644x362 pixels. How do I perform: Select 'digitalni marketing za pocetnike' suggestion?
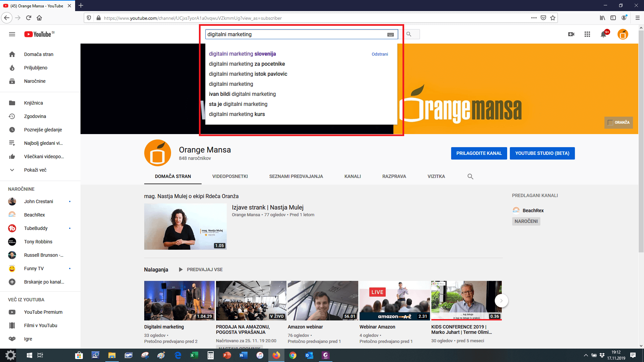click(247, 64)
